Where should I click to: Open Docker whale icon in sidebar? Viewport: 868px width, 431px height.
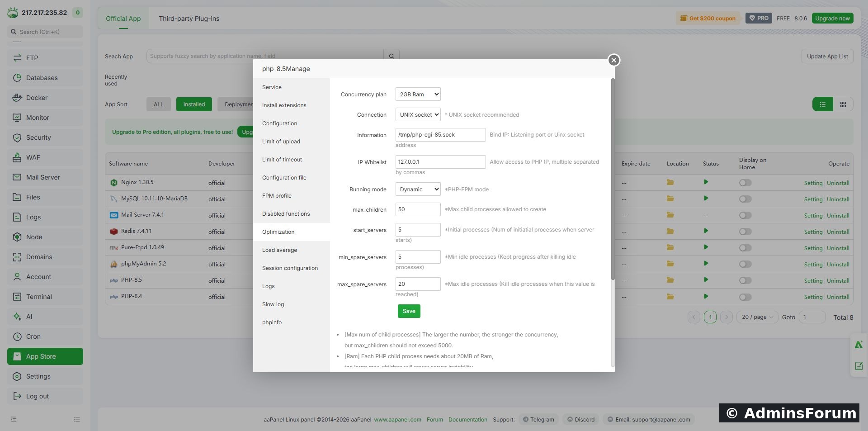pyautogui.click(x=17, y=98)
